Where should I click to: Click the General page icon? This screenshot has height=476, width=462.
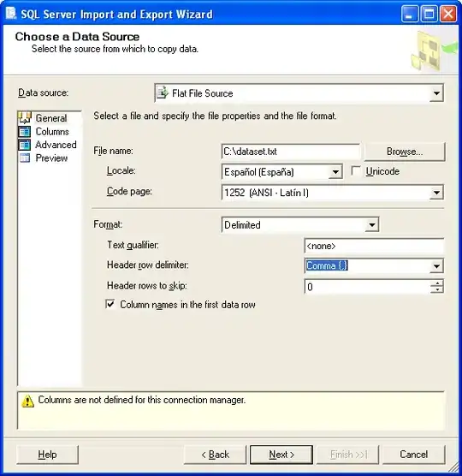coord(25,118)
